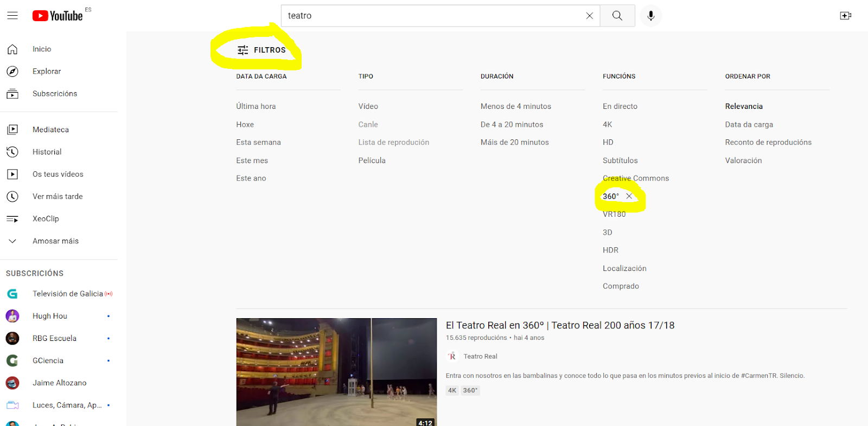Open Luces, Cámara channel avatar

[x=12, y=405]
